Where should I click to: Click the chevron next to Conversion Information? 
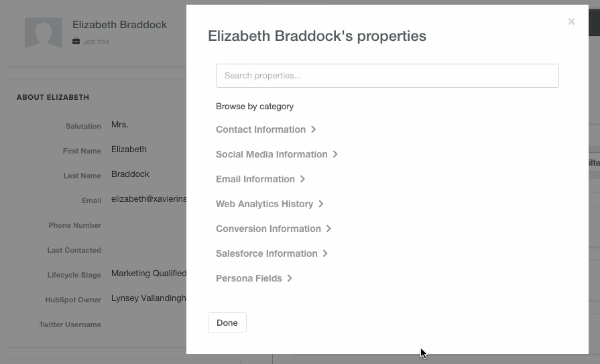(x=328, y=229)
